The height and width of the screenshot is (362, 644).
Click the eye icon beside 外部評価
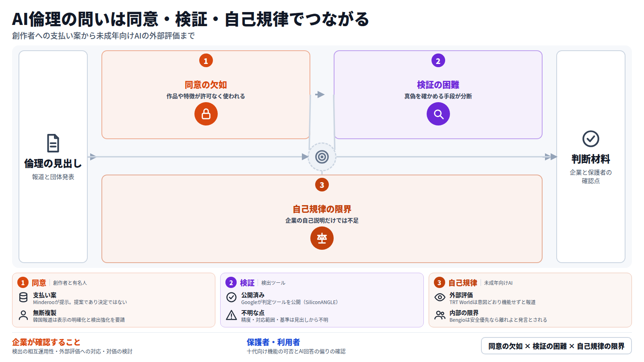(x=440, y=297)
